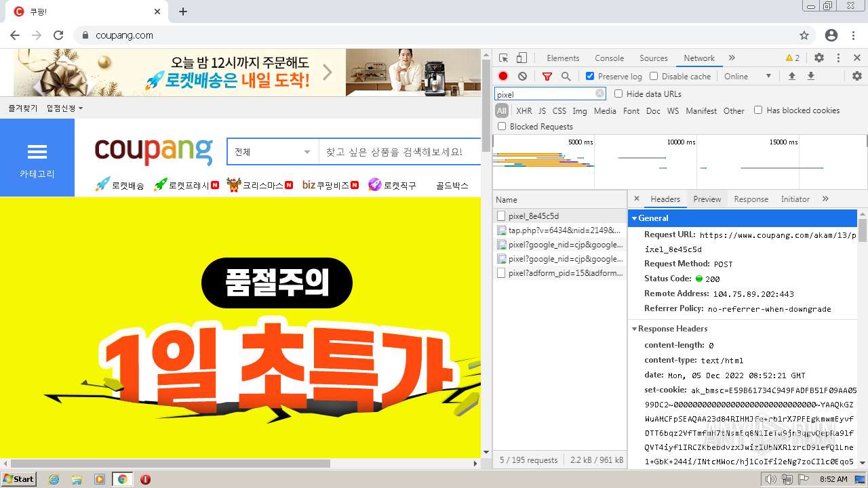Open the 로켓배송 link
This screenshot has height=488, width=868.
(x=120, y=185)
